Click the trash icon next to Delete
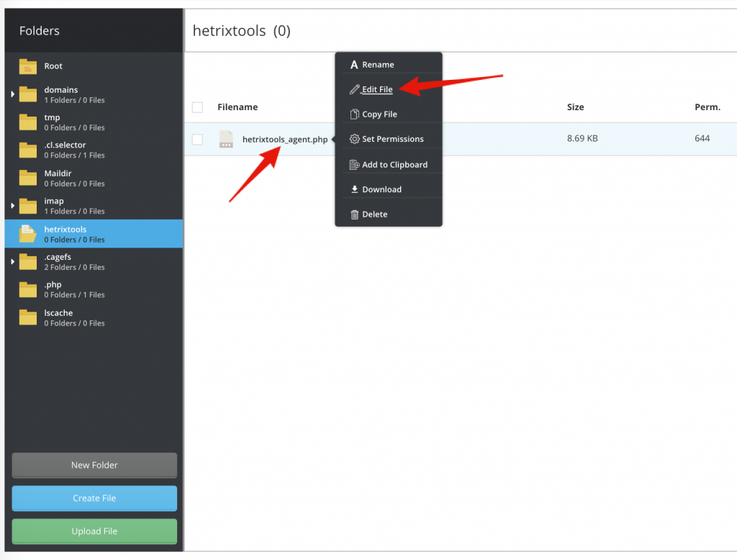 click(x=353, y=214)
